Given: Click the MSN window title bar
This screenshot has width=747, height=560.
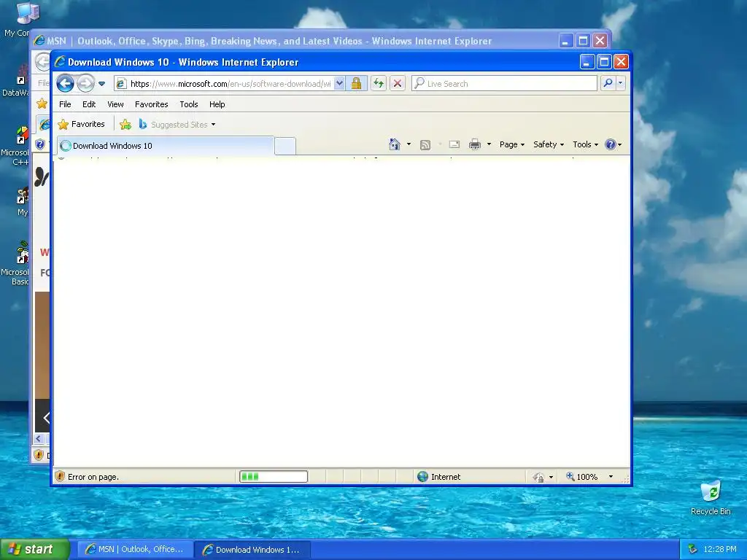Looking at the screenshot, I should [295, 41].
